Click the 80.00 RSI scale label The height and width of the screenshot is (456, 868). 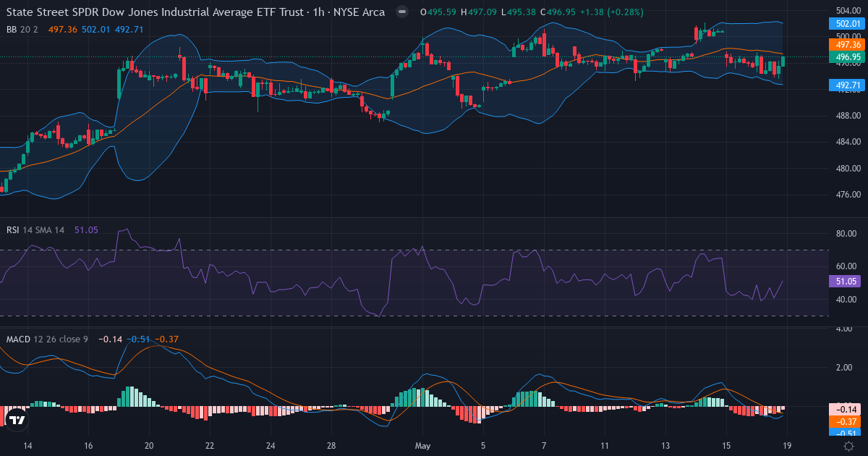pyautogui.click(x=848, y=234)
